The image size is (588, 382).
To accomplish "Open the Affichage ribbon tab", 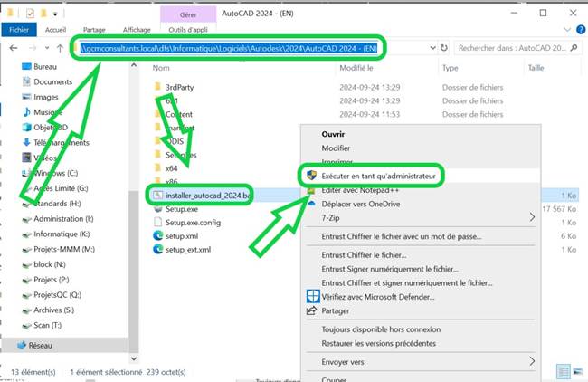I will pyautogui.click(x=137, y=30).
